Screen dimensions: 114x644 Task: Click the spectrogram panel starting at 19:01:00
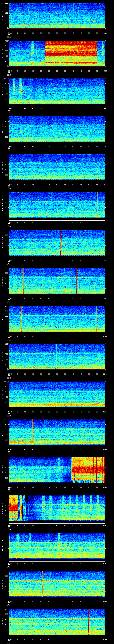click(x=57, y=16)
